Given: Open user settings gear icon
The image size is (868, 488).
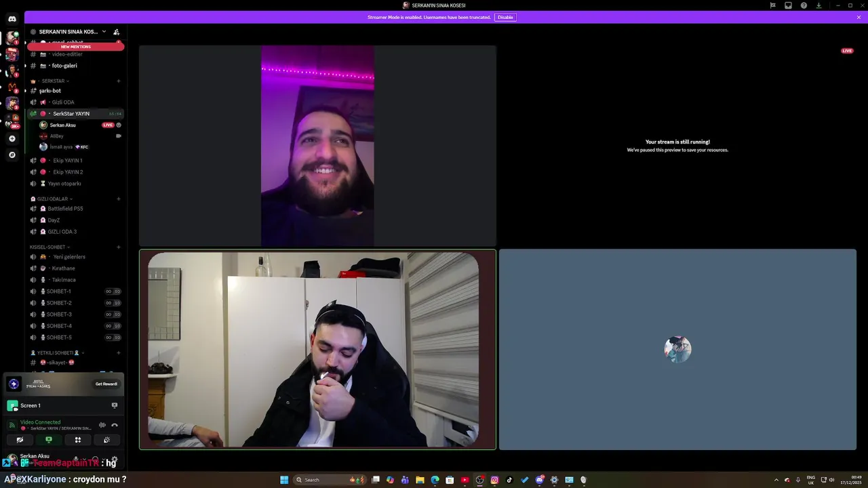Looking at the screenshot, I should 115,460.
